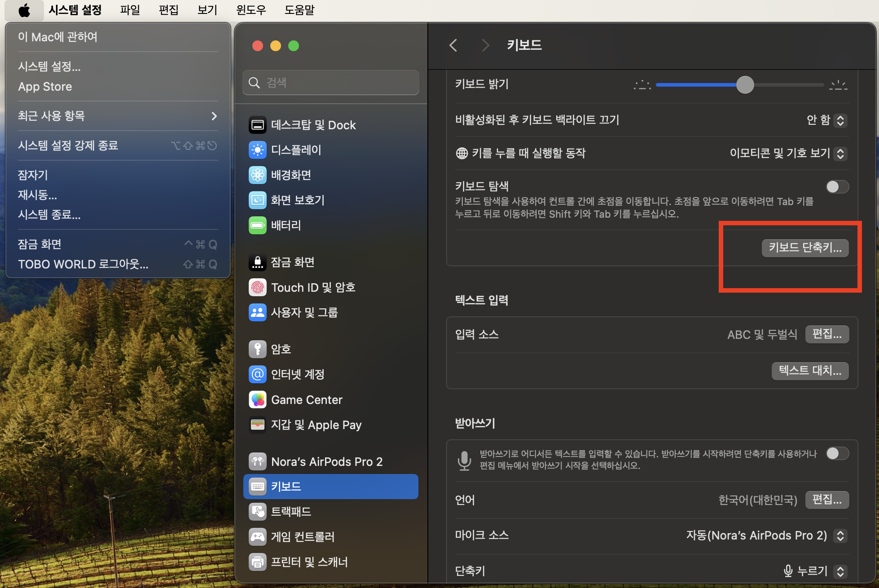
Task: Select the Wallpaper (배경화면) sidebar icon
Action: pyautogui.click(x=258, y=175)
